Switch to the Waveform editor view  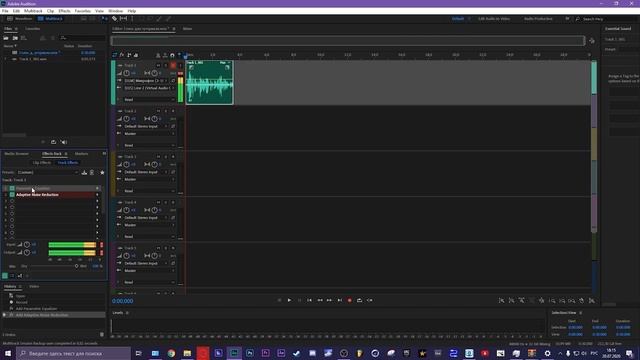(19, 19)
